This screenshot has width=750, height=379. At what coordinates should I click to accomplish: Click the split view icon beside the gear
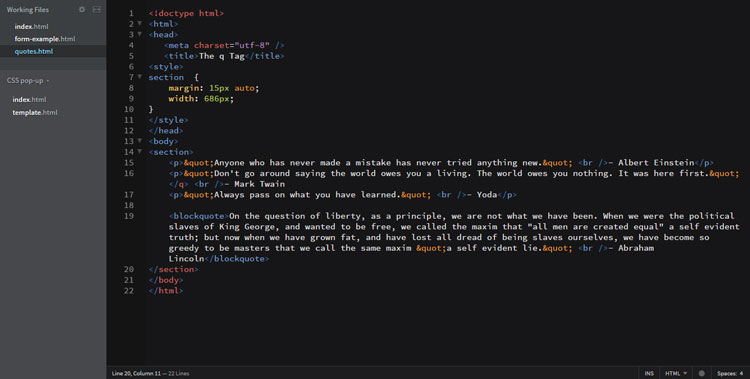[96, 10]
